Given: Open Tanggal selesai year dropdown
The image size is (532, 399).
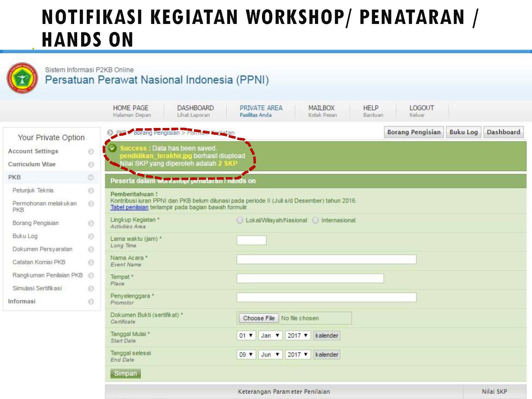Looking at the screenshot, I should point(298,354).
